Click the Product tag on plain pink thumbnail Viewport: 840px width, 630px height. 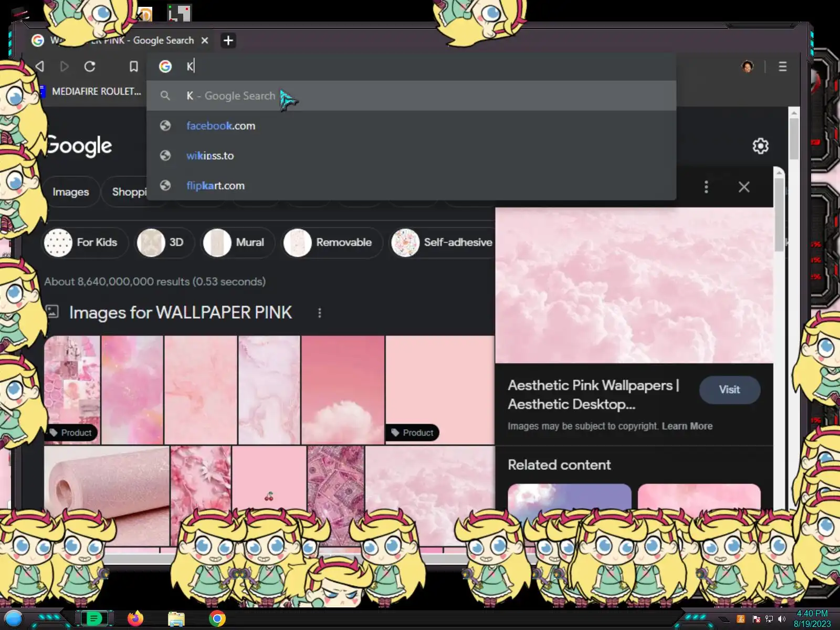[x=413, y=433]
